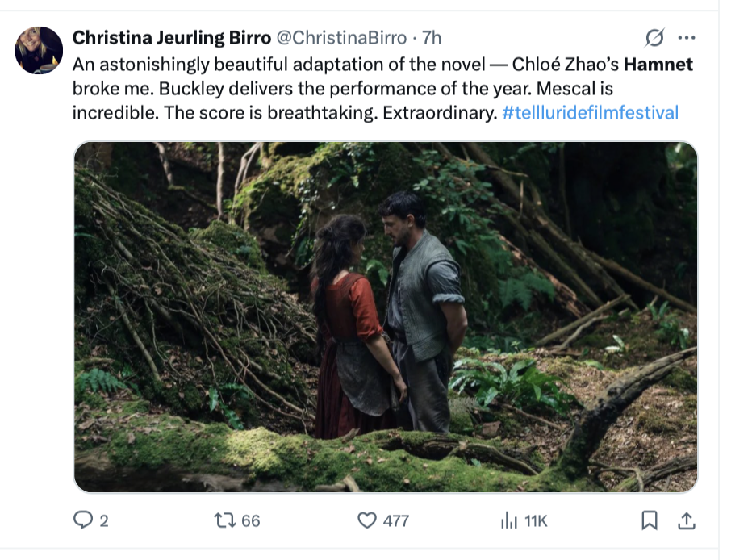752x560 pixels.
Task: Click the 7h timestamp link
Action: 432,38
